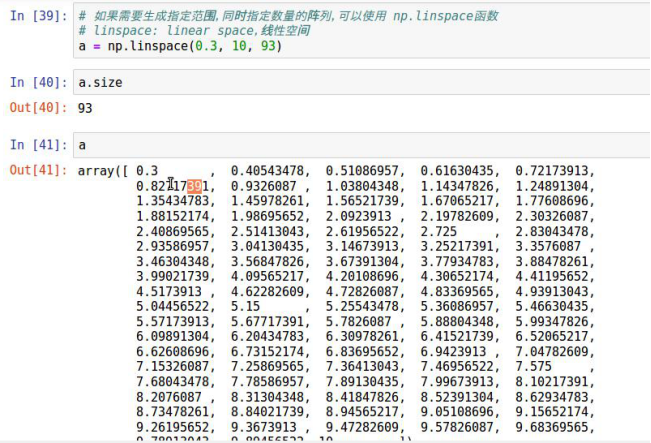Click the array value 5.15

pyautogui.click(x=245, y=306)
